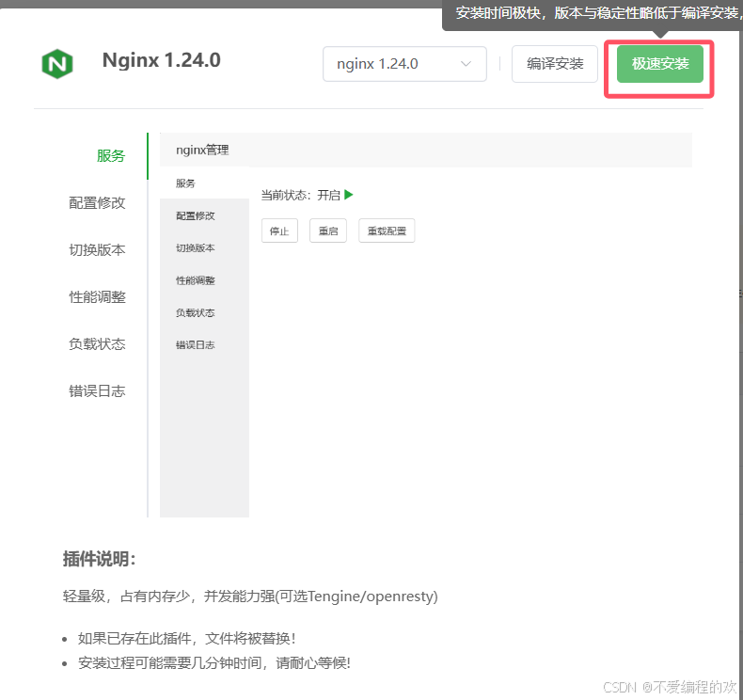Open the nginx 1.24.0 version dropdown

click(x=404, y=64)
